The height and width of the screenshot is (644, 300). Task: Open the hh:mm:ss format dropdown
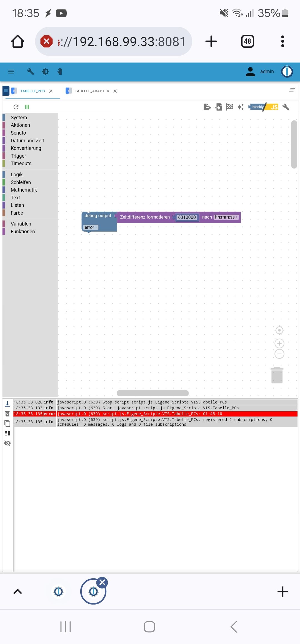(x=226, y=217)
